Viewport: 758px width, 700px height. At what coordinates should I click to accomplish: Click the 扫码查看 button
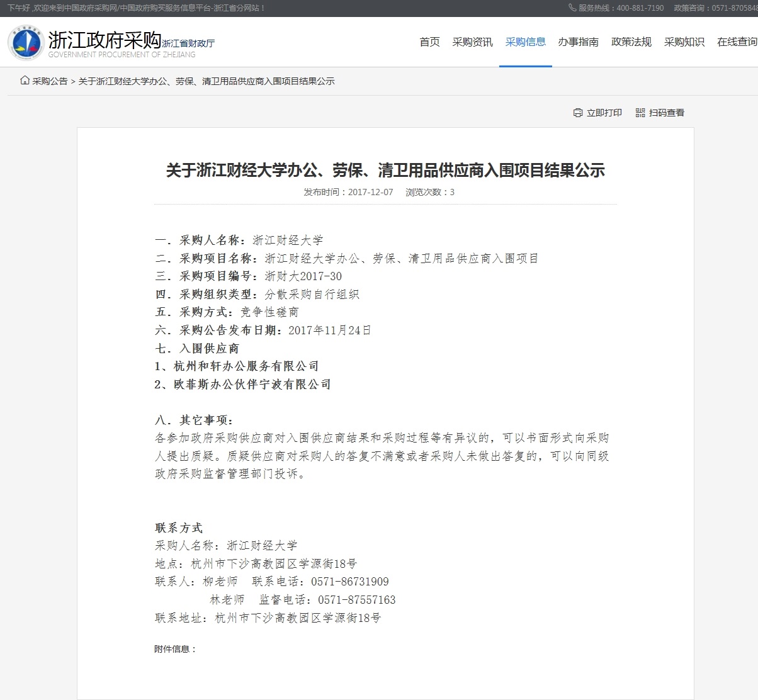tap(666, 113)
